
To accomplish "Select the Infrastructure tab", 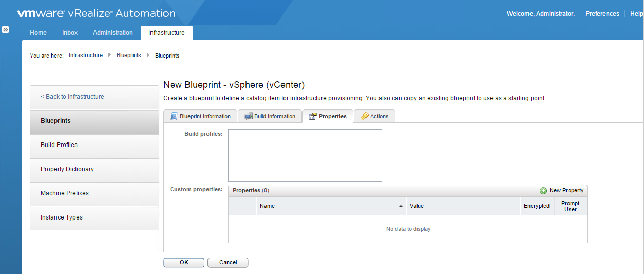I will pyautogui.click(x=166, y=32).
